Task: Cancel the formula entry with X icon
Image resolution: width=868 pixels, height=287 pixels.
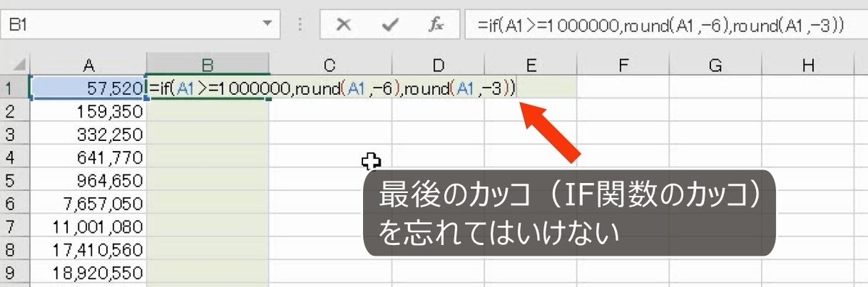Action: [344, 25]
